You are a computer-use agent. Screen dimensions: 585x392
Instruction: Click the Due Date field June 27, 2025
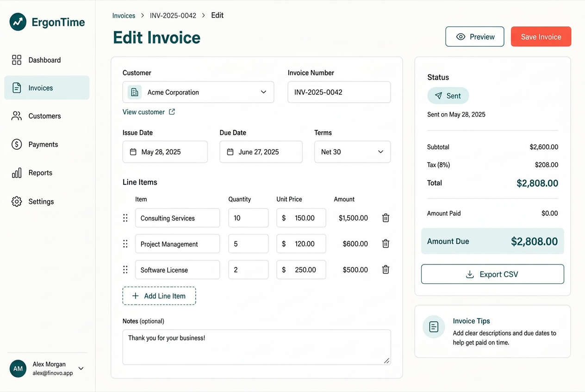(261, 152)
